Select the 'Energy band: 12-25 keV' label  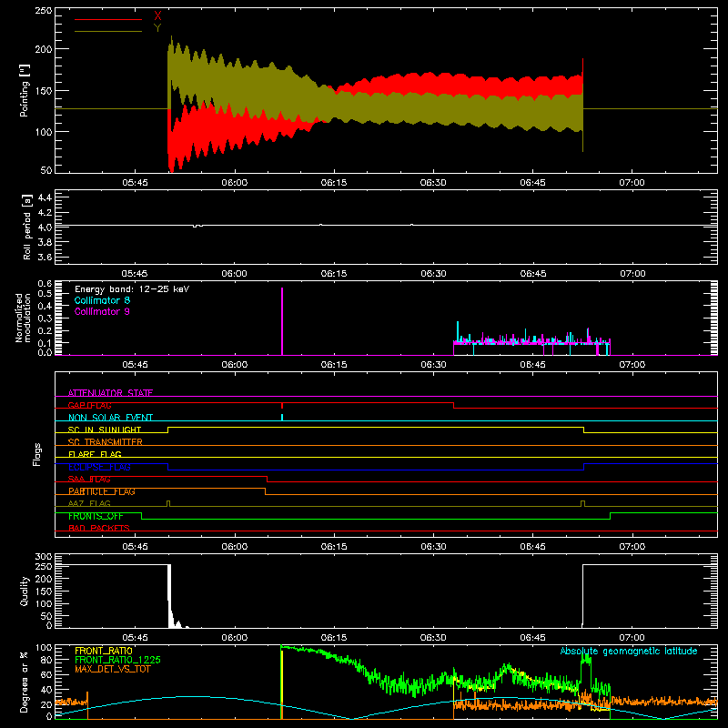(132, 289)
